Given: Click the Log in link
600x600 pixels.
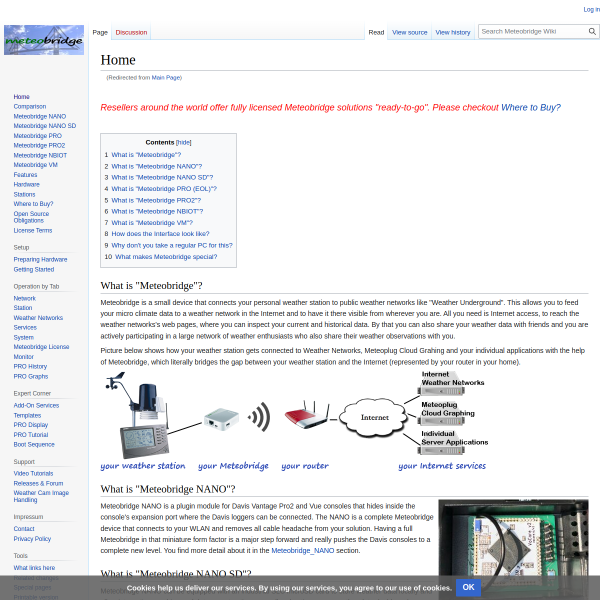Looking at the screenshot, I should 591,10.
